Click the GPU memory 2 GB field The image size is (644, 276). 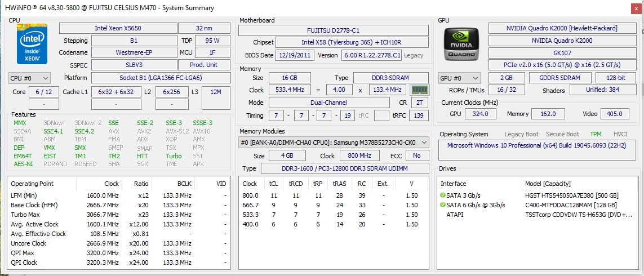pyautogui.click(x=507, y=78)
